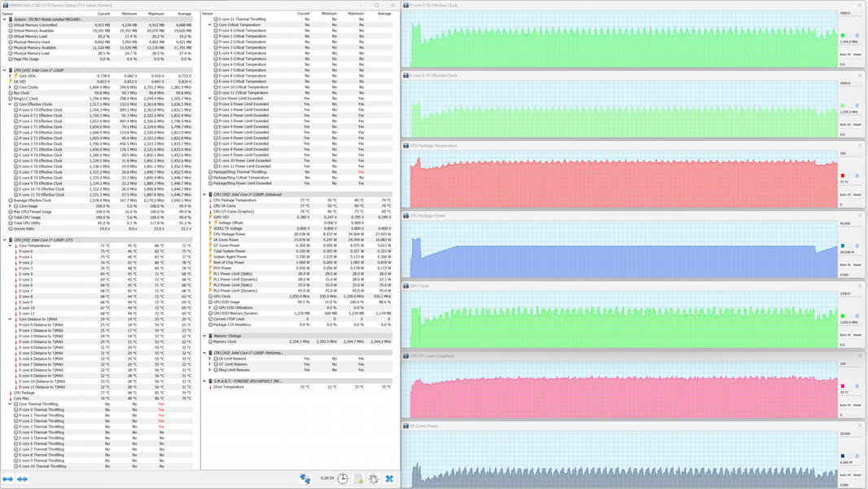Viewport: 868px width, 489px height.
Task: Expand the Core VIDs tree node
Action: click(x=10, y=76)
